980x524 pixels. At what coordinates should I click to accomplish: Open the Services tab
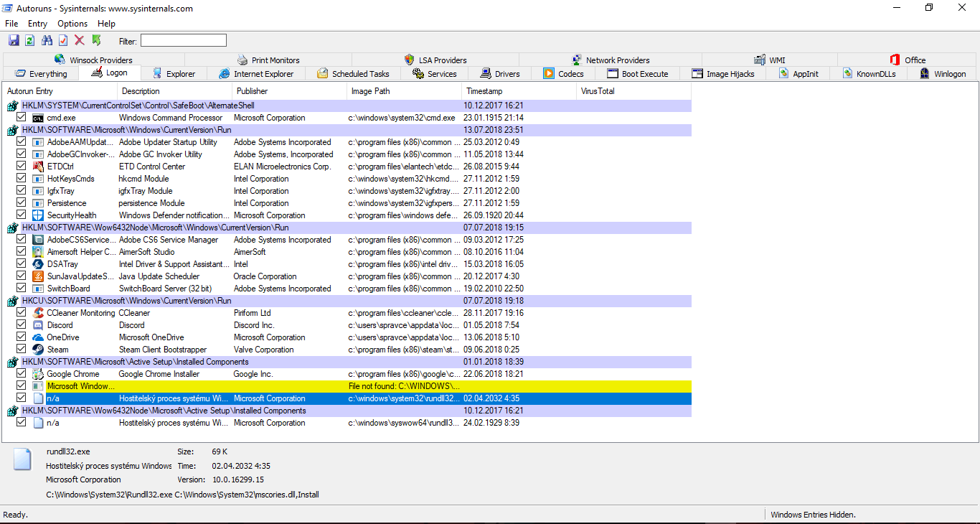click(x=435, y=74)
